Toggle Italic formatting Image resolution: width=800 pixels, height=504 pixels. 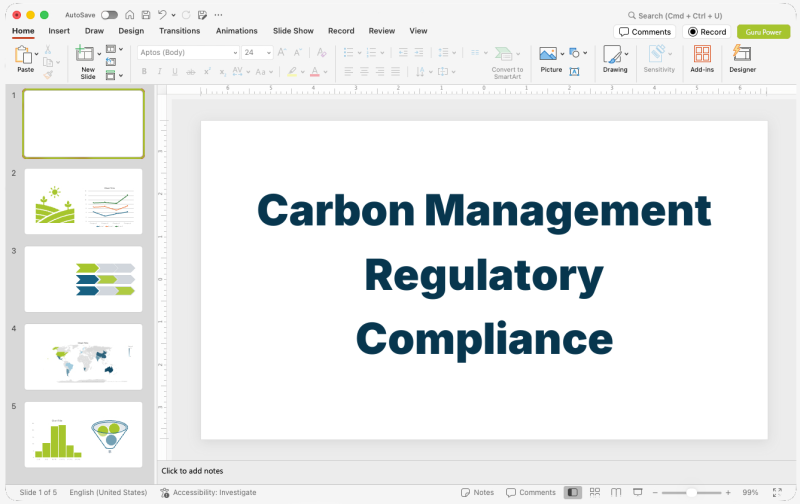click(160, 72)
